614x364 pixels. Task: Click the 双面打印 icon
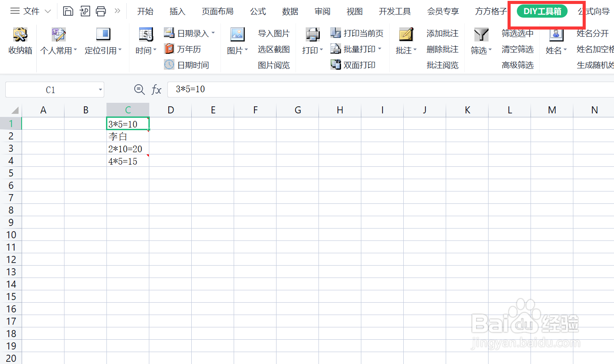point(336,64)
